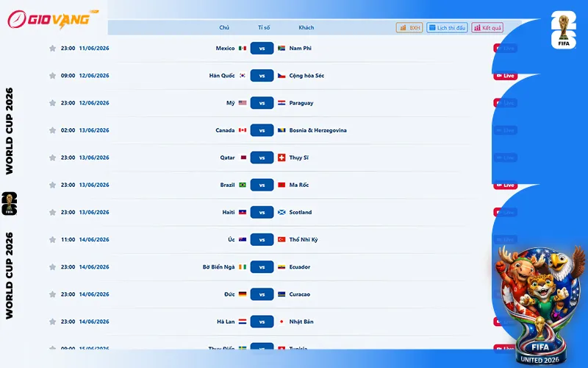Click the Khách column header

[x=306, y=27]
